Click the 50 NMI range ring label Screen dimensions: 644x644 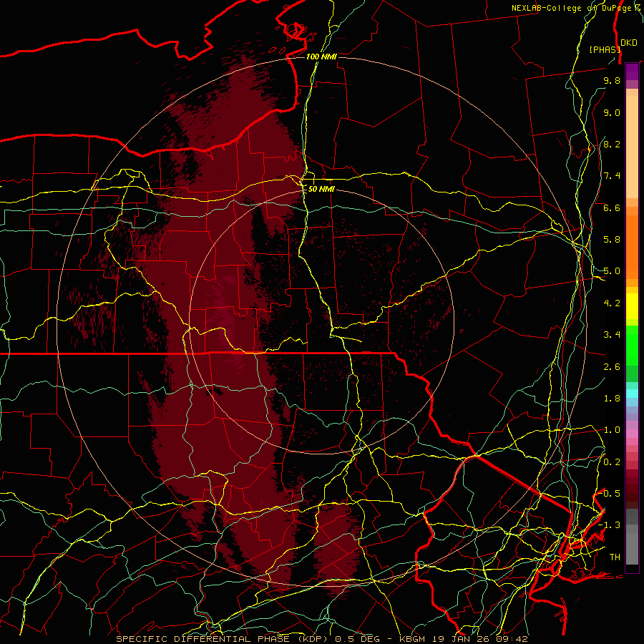click(321, 189)
